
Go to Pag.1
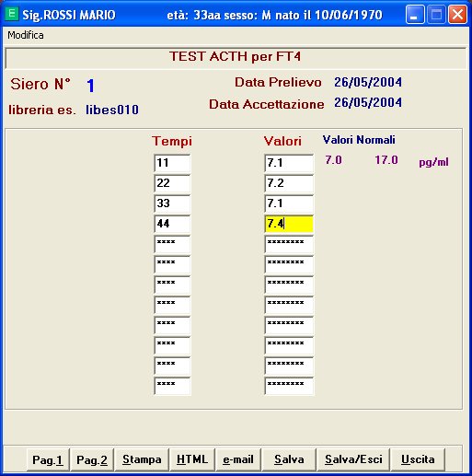click(x=48, y=459)
